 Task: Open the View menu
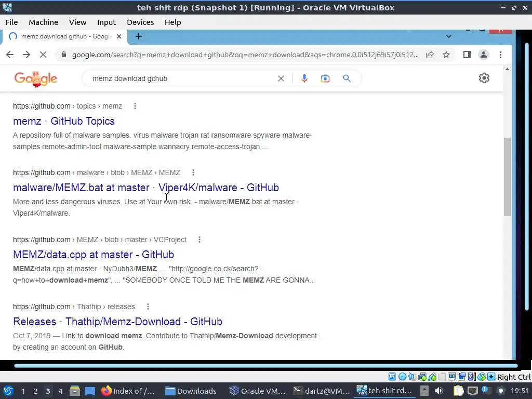(78, 22)
